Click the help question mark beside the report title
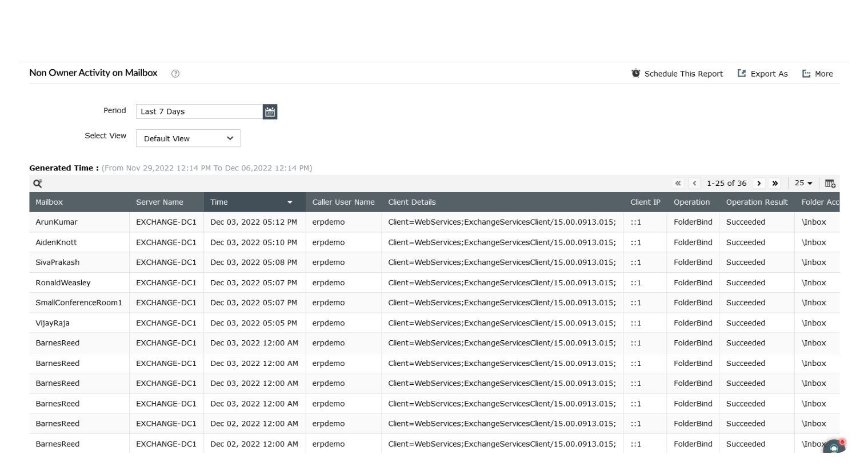 coord(175,73)
